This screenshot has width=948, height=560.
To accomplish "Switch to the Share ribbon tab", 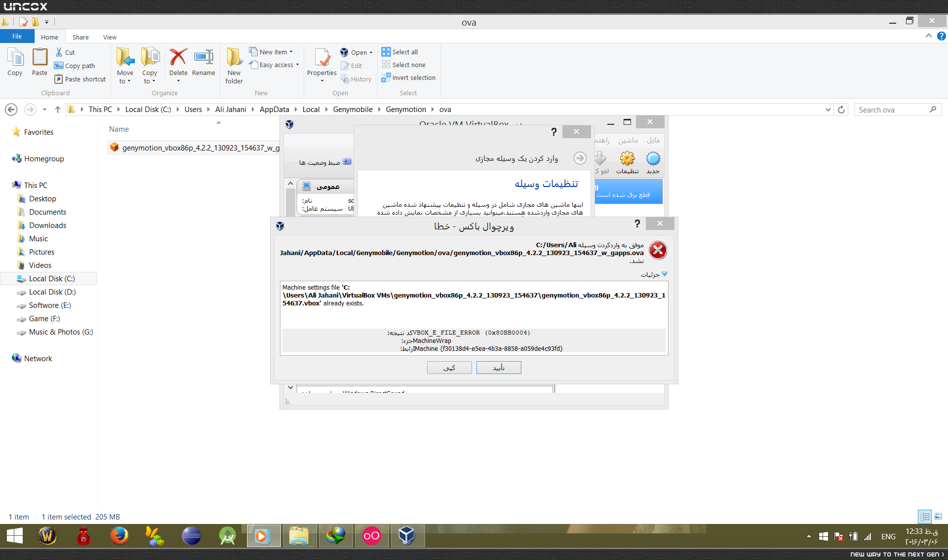I will coord(80,37).
